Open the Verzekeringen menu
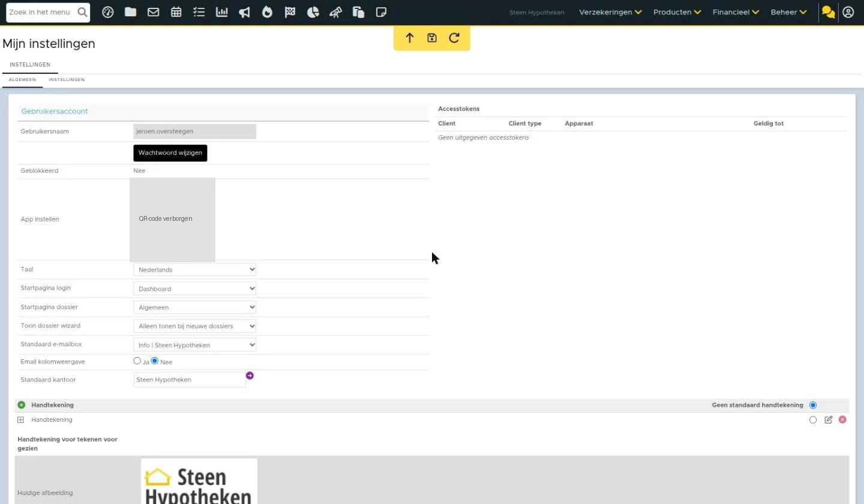The width and height of the screenshot is (864, 504). (x=610, y=12)
